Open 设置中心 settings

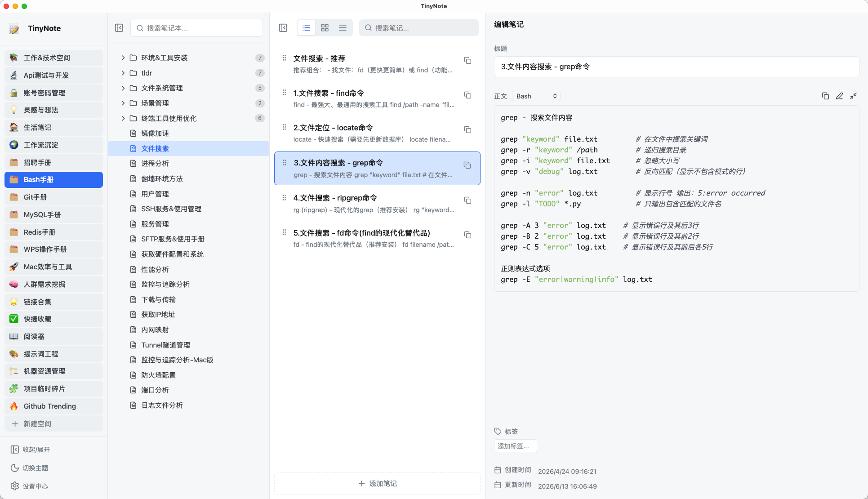(29, 486)
